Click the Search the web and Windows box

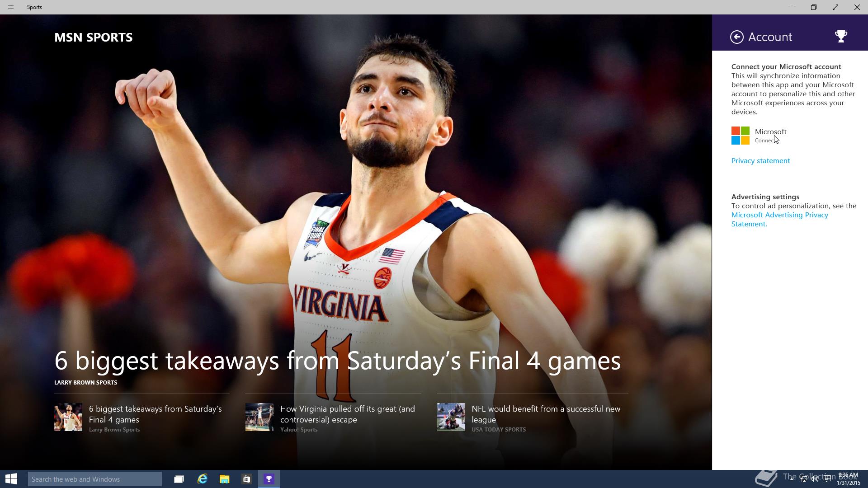point(95,479)
